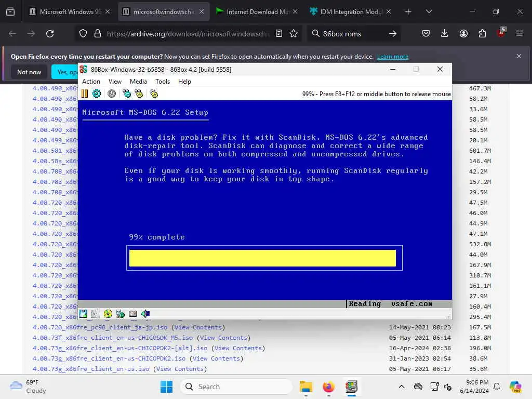The height and width of the screenshot is (399, 532).
Task: Open Firefox View icon
Action: 10,11
